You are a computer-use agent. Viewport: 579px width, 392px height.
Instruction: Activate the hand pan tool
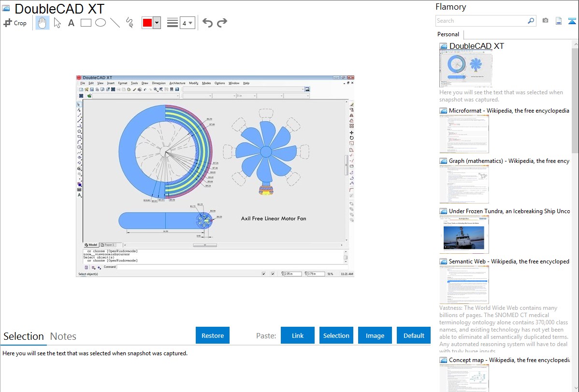tap(42, 23)
